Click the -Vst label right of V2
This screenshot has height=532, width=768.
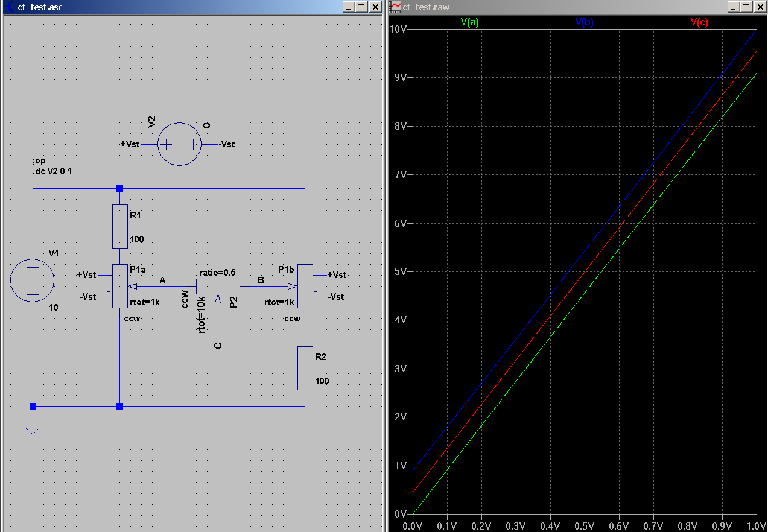tap(227, 144)
